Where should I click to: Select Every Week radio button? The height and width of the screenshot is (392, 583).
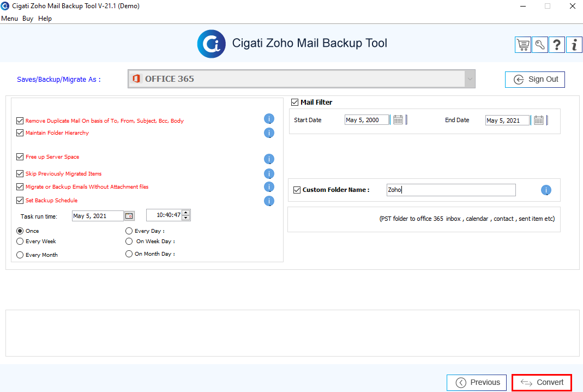[20, 241]
